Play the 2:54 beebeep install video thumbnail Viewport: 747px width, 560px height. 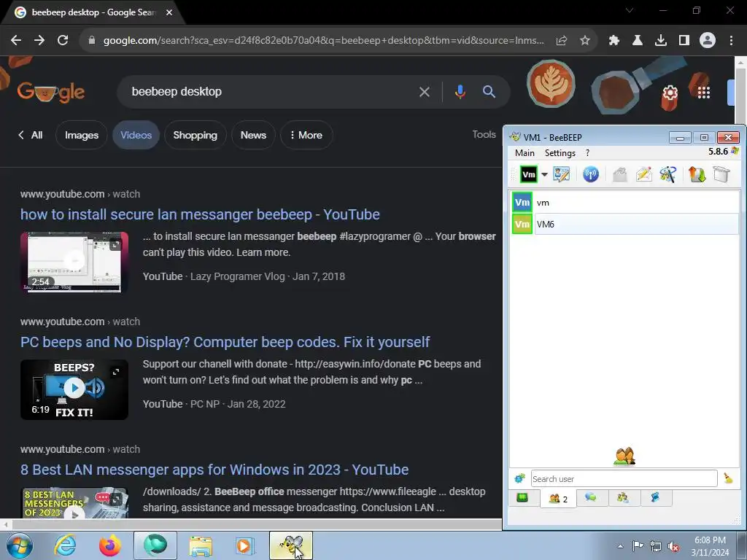pos(74,262)
